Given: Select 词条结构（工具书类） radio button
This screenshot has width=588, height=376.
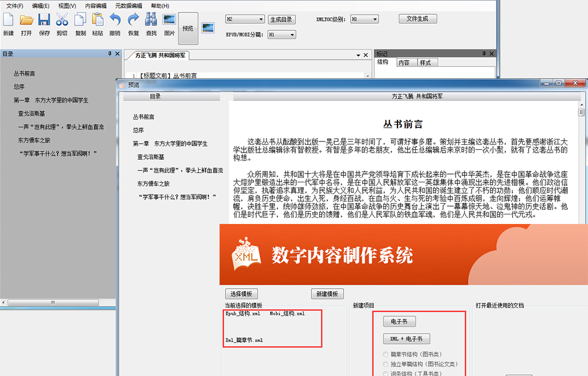Looking at the screenshot, I should tap(386, 373).
